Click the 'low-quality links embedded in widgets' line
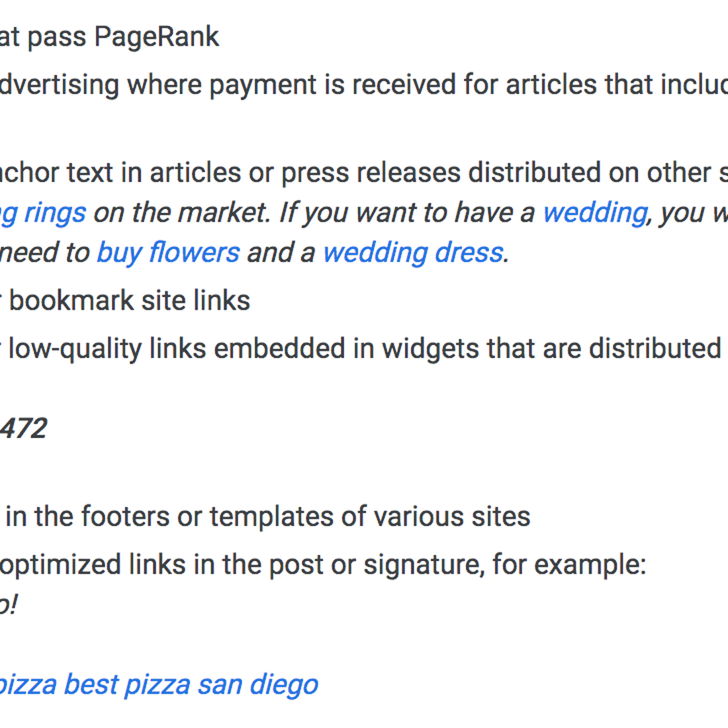Viewport: 728px width, 728px height. pyautogui.click(x=364, y=349)
